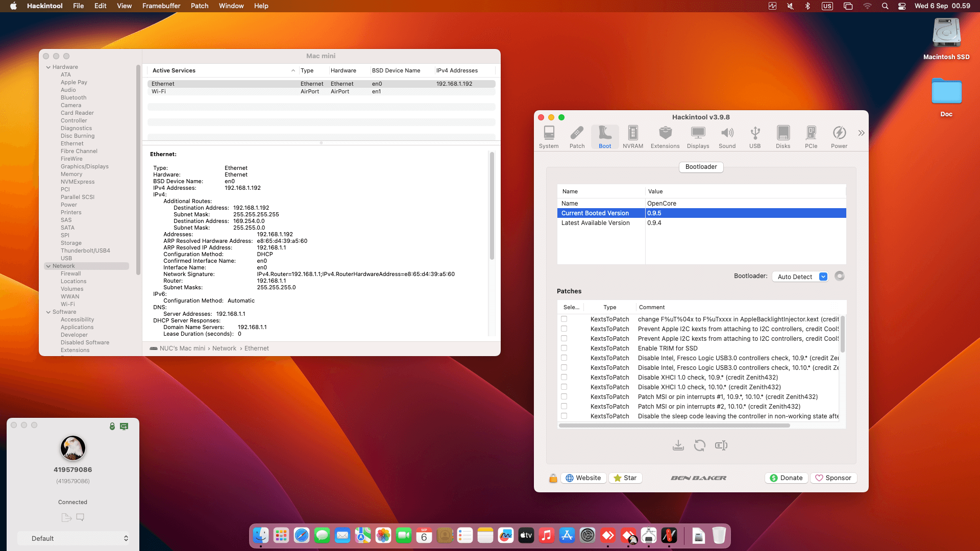Screen dimensions: 980x551
Task: Open the Patch menu in menu bar
Action: pos(200,6)
